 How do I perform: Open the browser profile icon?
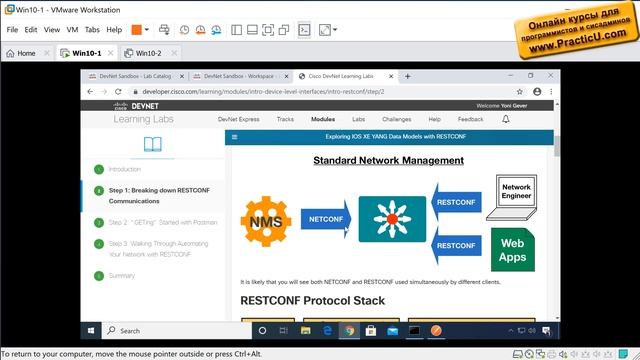pyautogui.click(x=537, y=92)
